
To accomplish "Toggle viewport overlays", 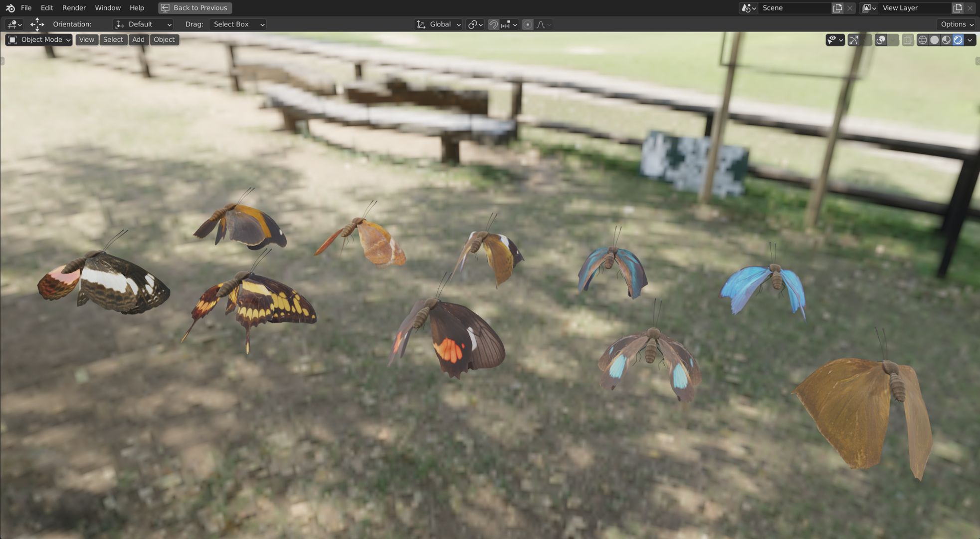I will click(x=881, y=40).
